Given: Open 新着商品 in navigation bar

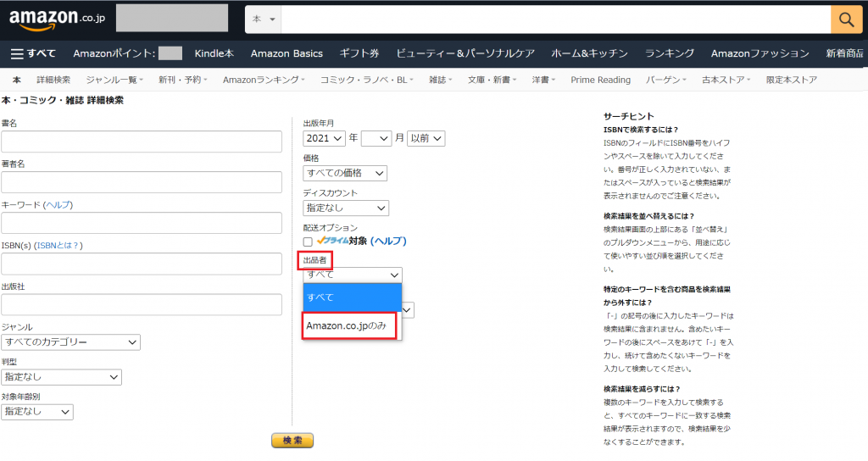Looking at the screenshot, I should (x=845, y=53).
